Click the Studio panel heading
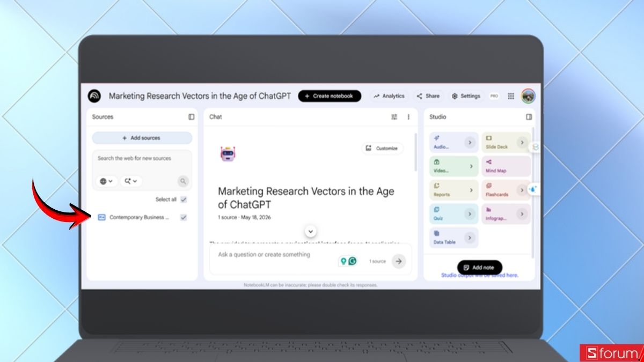Image resolution: width=644 pixels, height=362 pixels. coord(437,117)
